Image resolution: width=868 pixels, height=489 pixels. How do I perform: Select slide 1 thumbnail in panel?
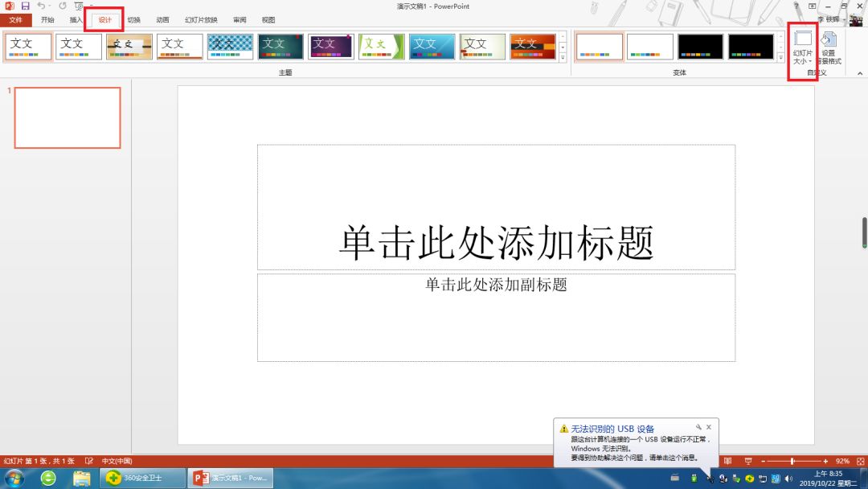[x=68, y=117]
